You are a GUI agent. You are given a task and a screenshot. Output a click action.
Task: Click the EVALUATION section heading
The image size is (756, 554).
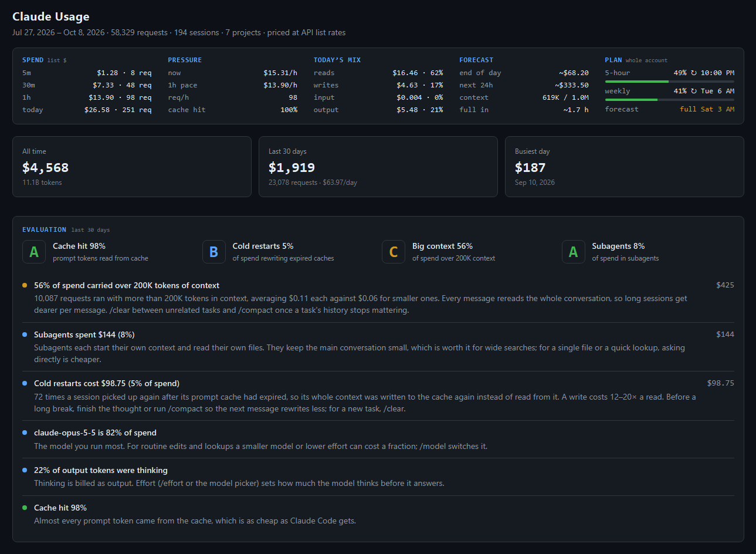(x=44, y=229)
